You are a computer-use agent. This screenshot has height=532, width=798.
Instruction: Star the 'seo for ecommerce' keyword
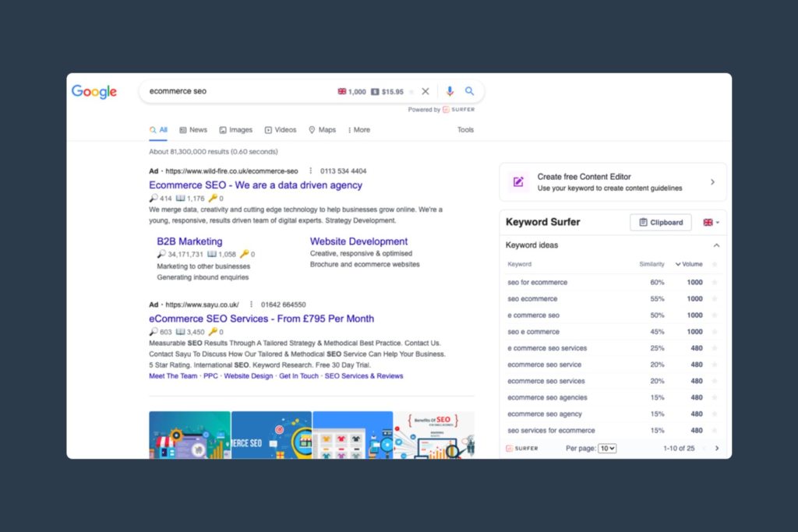coord(715,283)
